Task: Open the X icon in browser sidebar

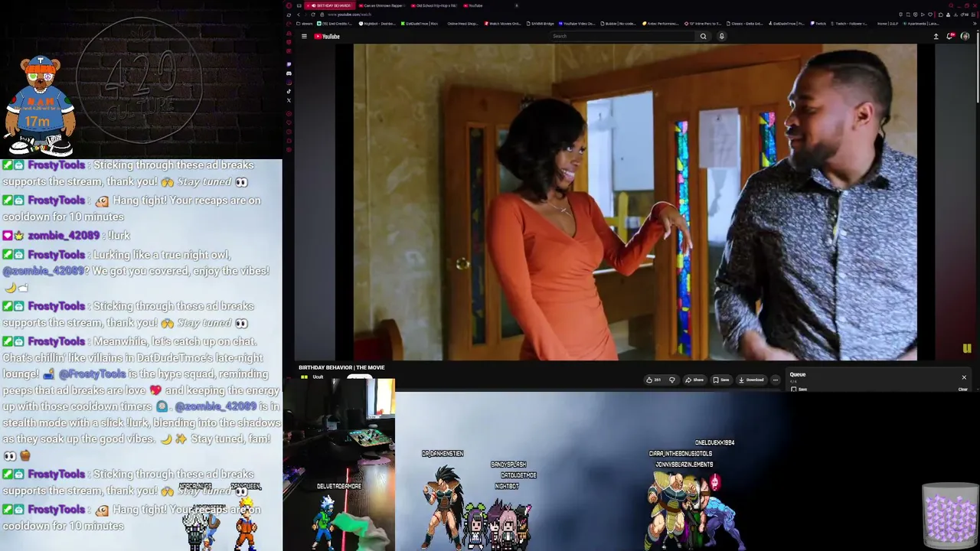Action: click(x=289, y=100)
